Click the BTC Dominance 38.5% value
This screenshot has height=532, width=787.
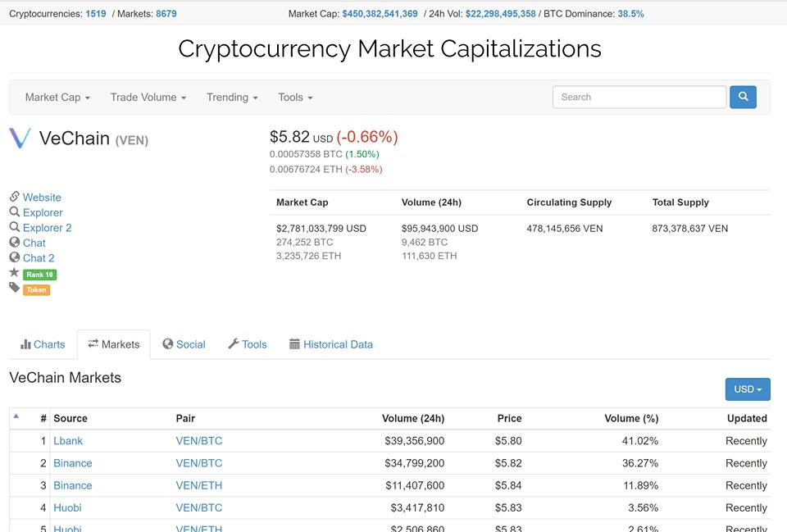630,14
